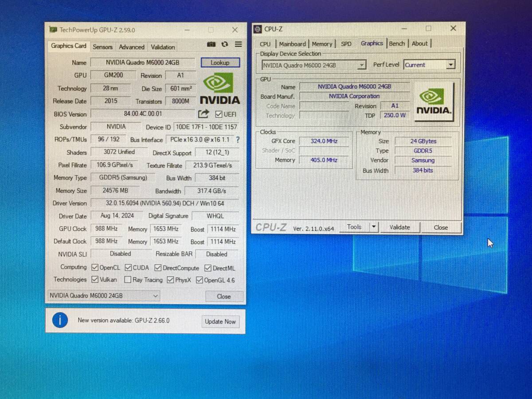This screenshot has height=399, width=532.
Task: Click the GPU-Z refresh icon
Action: [x=225, y=44]
